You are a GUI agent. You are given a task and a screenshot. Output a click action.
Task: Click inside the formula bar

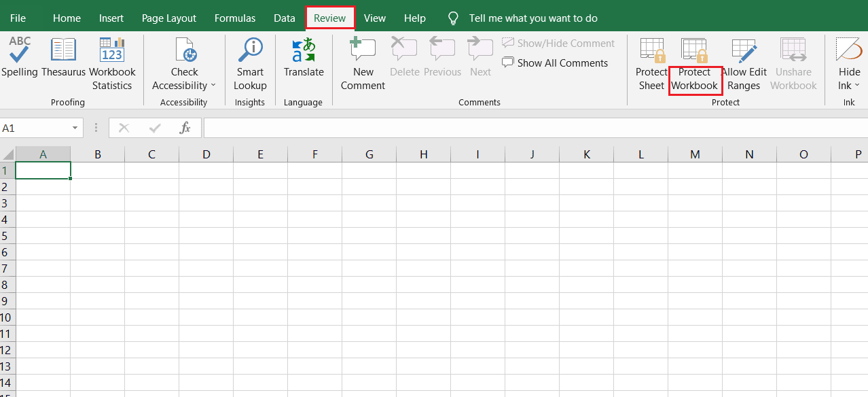pos(408,128)
